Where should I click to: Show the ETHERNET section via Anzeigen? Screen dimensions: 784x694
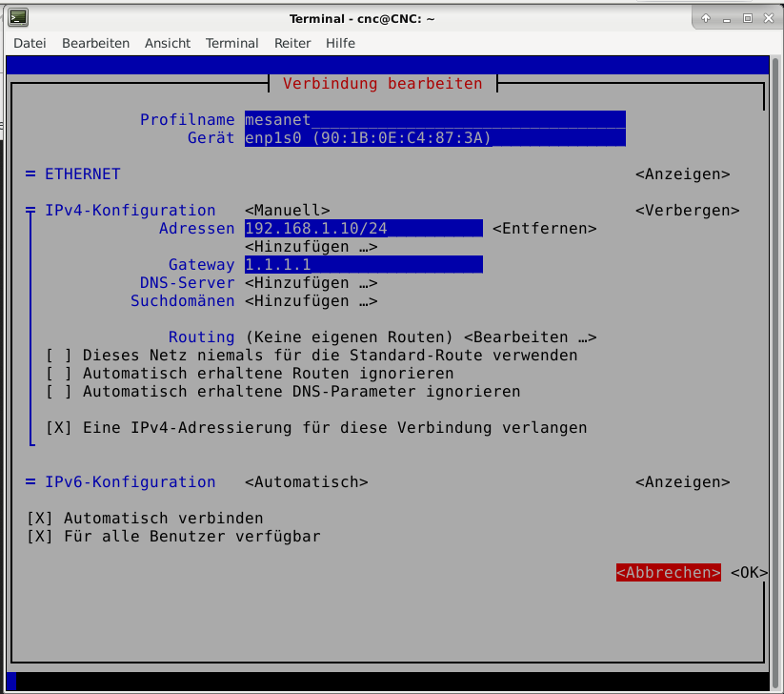pyautogui.click(x=682, y=174)
